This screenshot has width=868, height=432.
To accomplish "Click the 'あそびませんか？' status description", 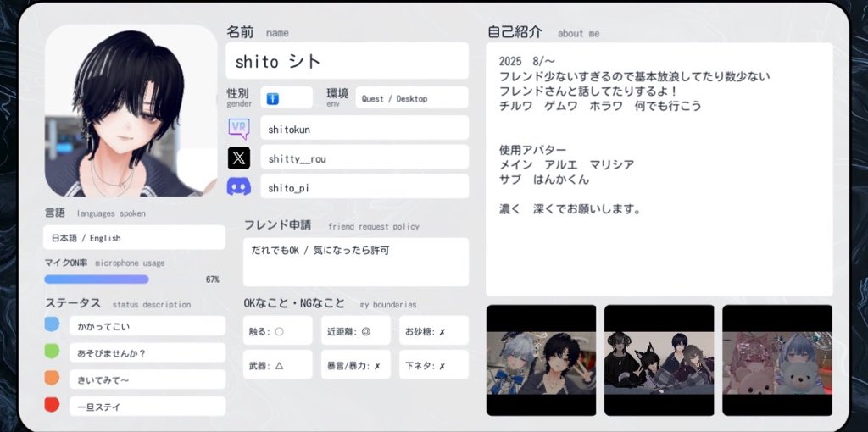I will (x=147, y=352).
